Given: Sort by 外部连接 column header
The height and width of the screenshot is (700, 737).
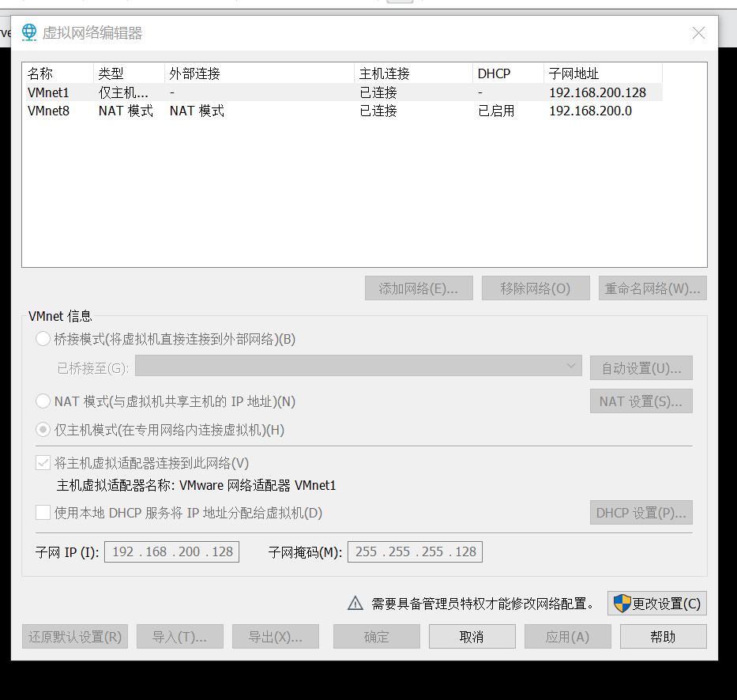Looking at the screenshot, I should point(259,73).
